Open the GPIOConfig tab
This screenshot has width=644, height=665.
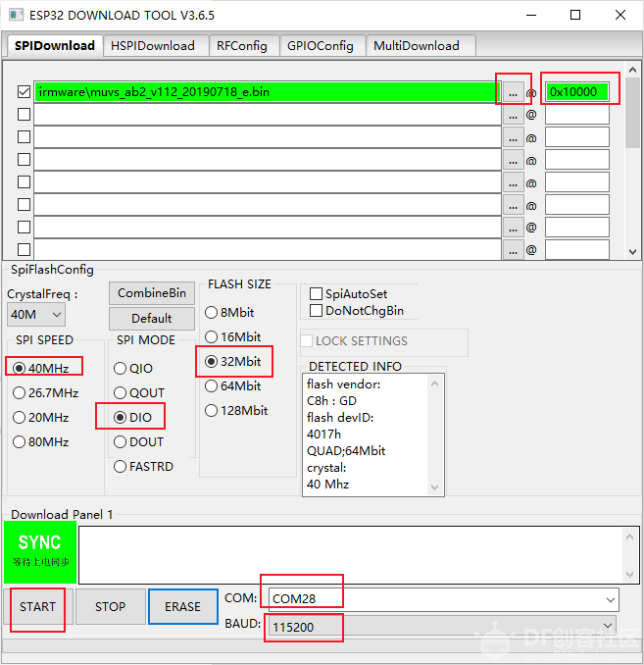[x=321, y=46]
